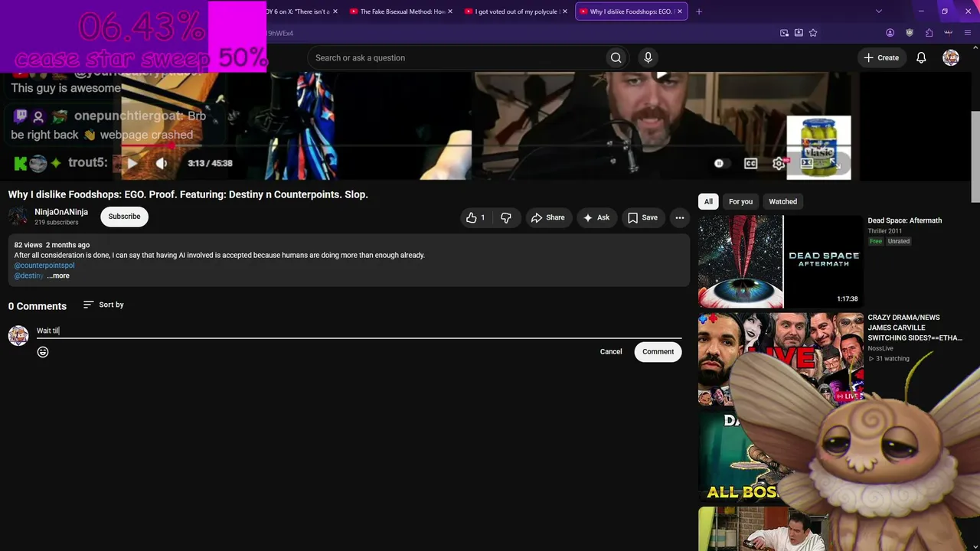Close the "I got voted out of my polycule" tab

point(565,11)
